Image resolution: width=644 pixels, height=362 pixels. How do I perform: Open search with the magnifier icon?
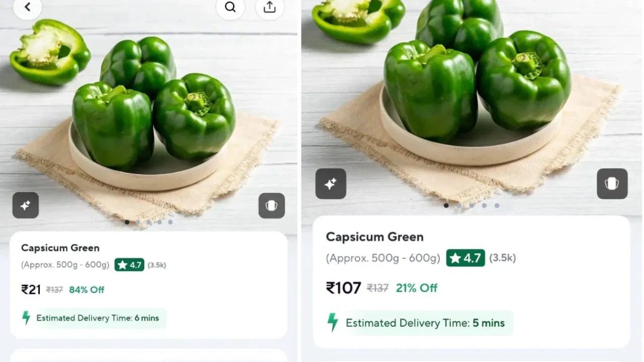pyautogui.click(x=230, y=7)
